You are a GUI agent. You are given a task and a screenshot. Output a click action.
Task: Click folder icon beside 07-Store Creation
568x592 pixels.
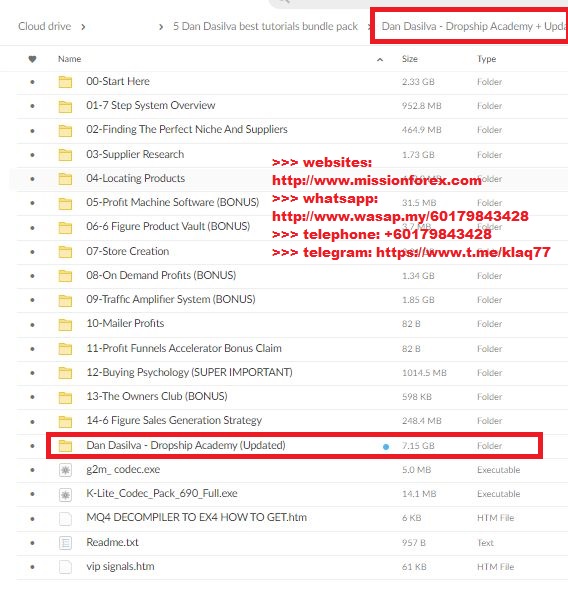65,251
